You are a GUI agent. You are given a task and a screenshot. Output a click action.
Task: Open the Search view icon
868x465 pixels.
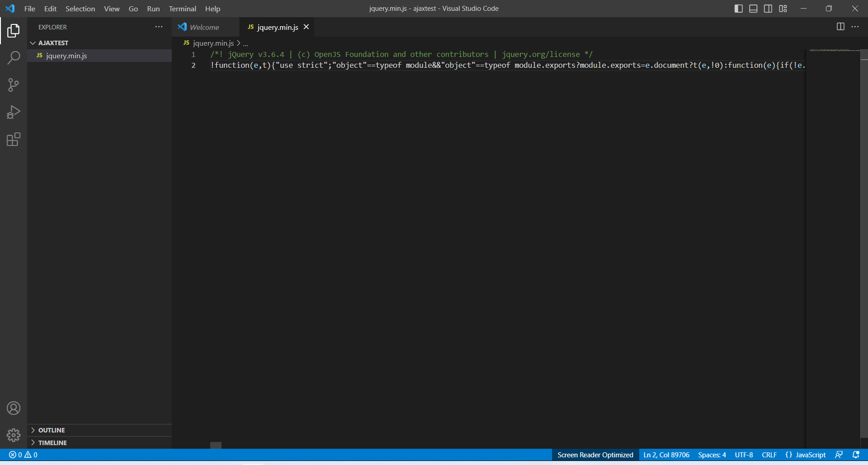[14, 58]
